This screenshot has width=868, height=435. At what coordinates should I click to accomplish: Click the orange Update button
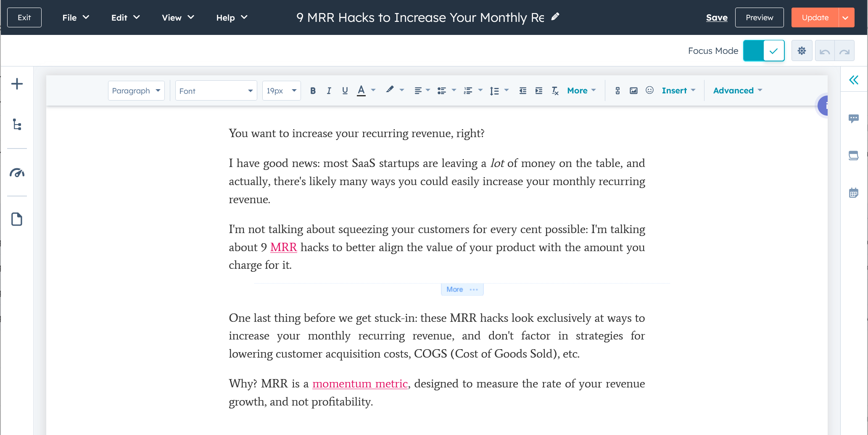point(815,18)
